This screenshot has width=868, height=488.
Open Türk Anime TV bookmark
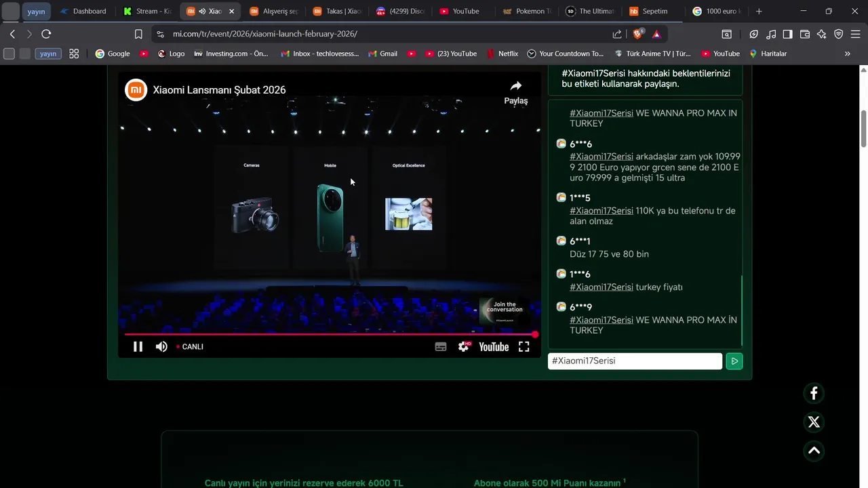[x=652, y=54]
